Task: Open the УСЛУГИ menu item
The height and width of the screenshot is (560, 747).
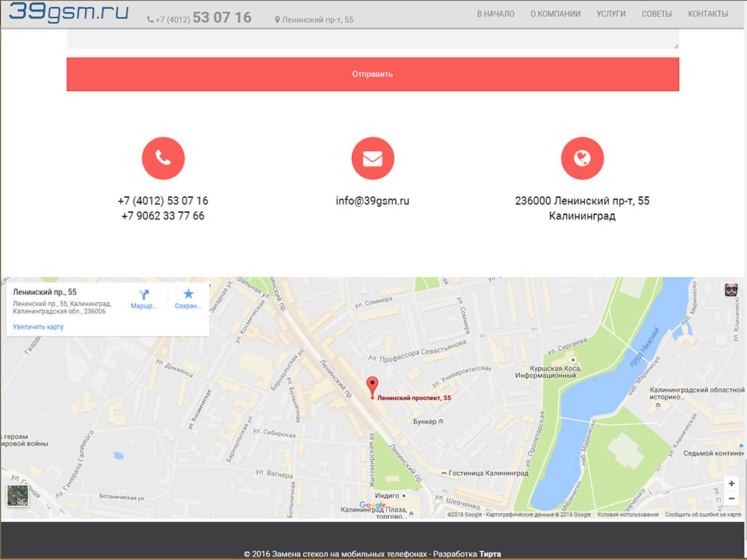Action: (x=611, y=13)
